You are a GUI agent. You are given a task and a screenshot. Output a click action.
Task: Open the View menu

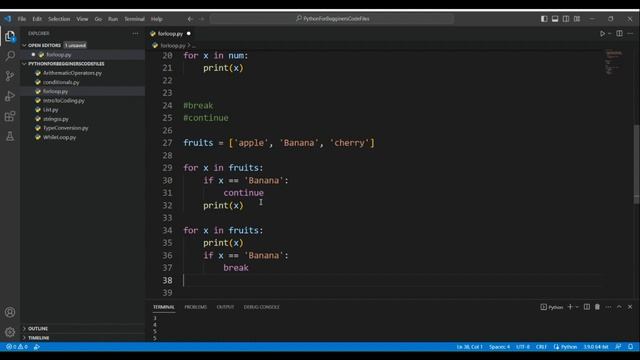(82, 19)
